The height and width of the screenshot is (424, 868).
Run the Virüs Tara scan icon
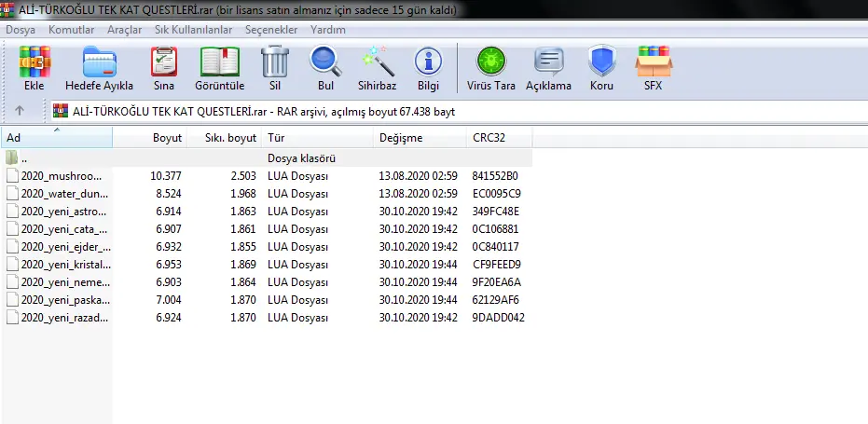click(491, 62)
